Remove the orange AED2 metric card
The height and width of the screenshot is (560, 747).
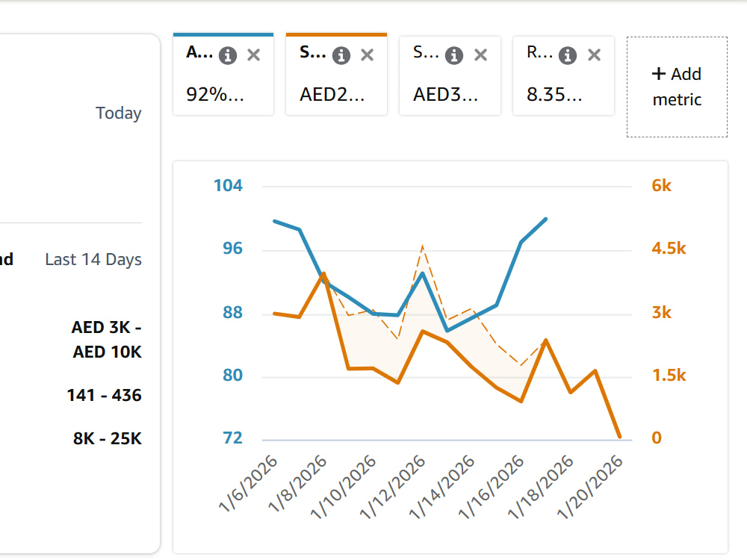pos(368,55)
